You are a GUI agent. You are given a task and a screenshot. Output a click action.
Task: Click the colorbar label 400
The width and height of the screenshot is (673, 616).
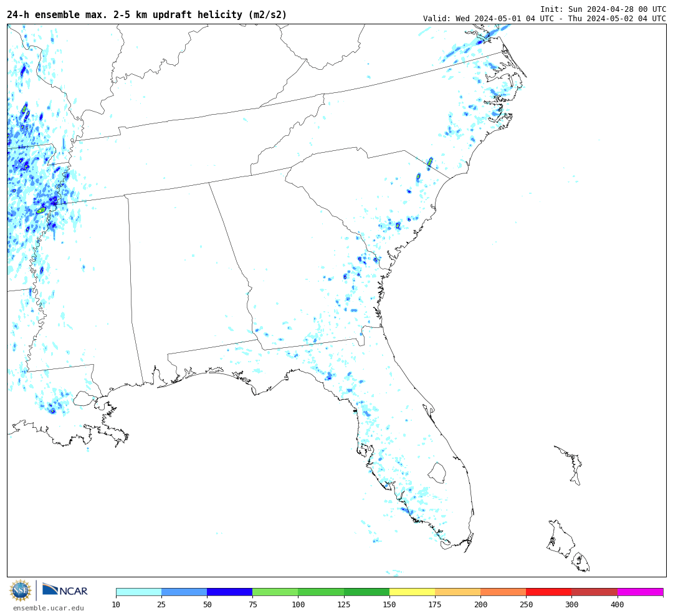click(x=618, y=605)
